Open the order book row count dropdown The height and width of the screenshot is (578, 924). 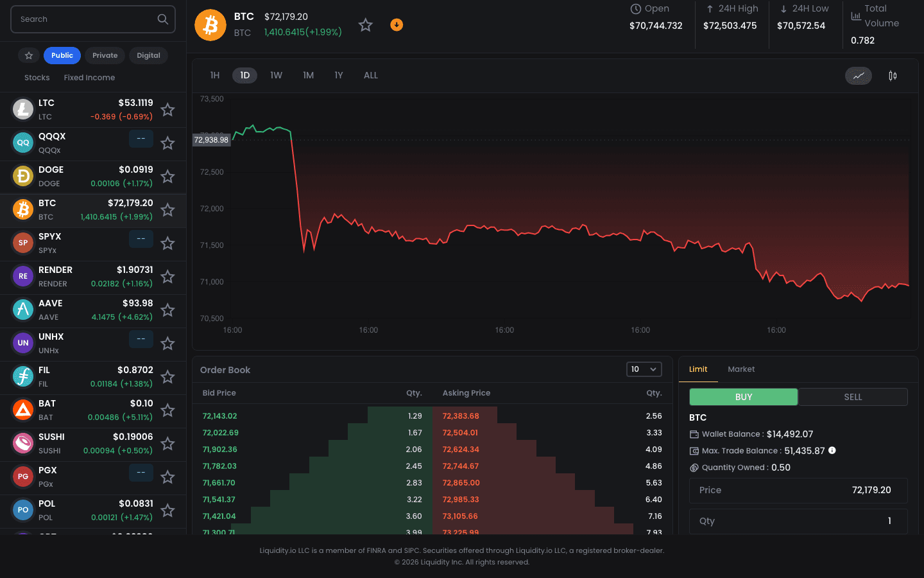point(644,369)
